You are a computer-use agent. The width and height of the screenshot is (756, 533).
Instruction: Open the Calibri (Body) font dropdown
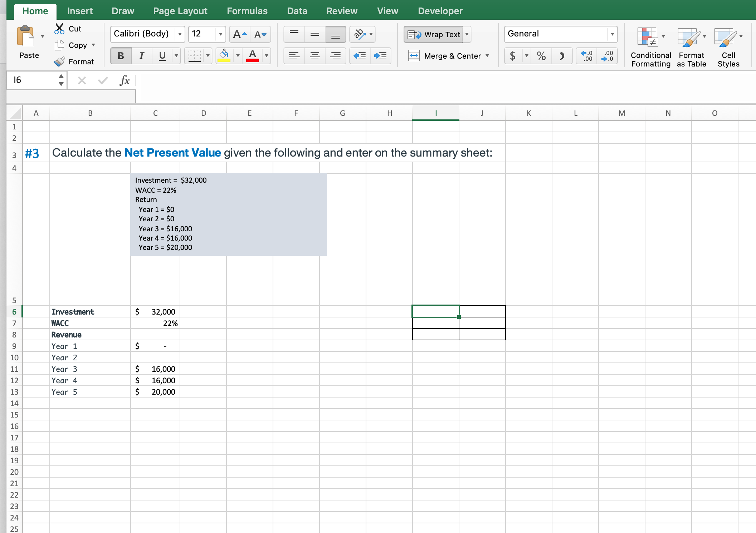coord(180,34)
